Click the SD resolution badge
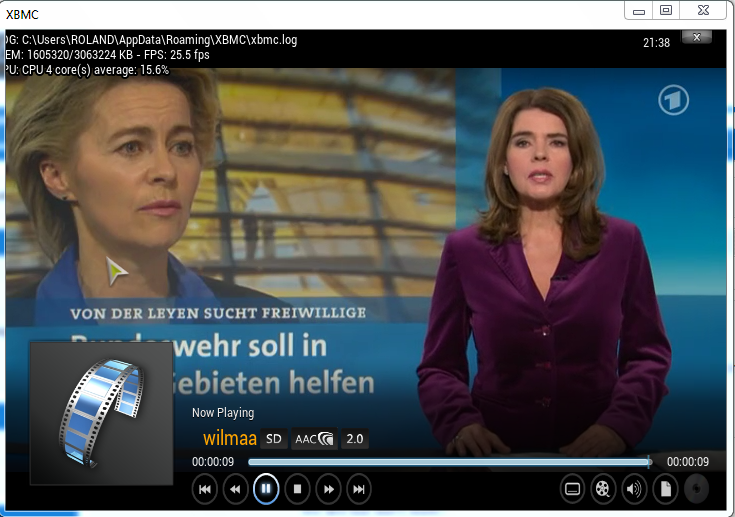Screen dimensions: 735x517 (274, 439)
